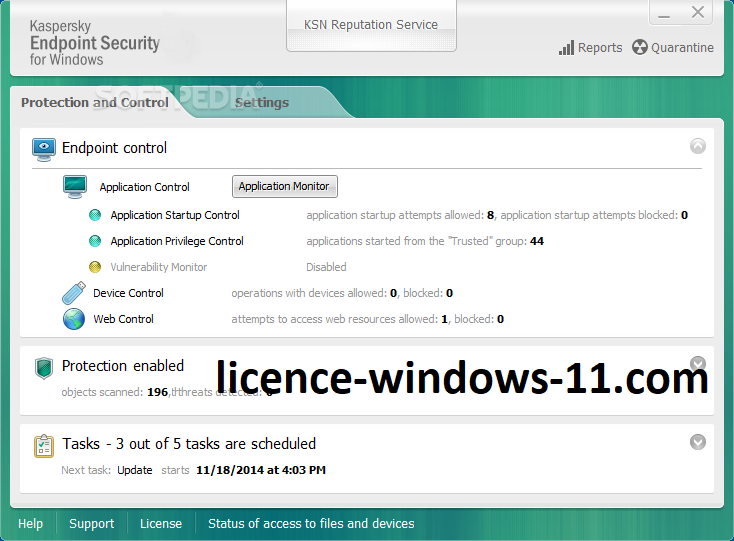The image size is (734, 541).
Task: Open Quarantine via the radiation icon
Action: (640, 48)
